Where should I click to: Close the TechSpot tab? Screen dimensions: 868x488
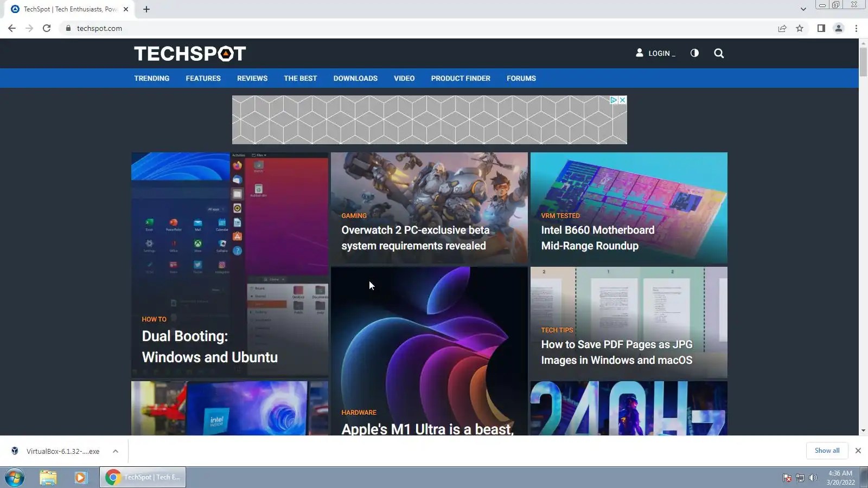(x=126, y=9)
